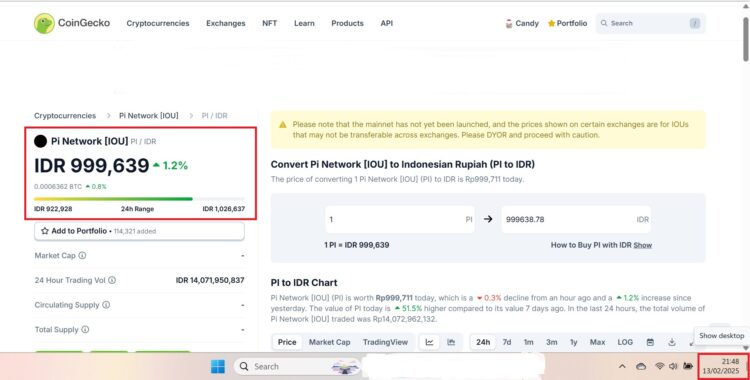Select the Max chart range

pyautogui.click(x=597, y=342)
